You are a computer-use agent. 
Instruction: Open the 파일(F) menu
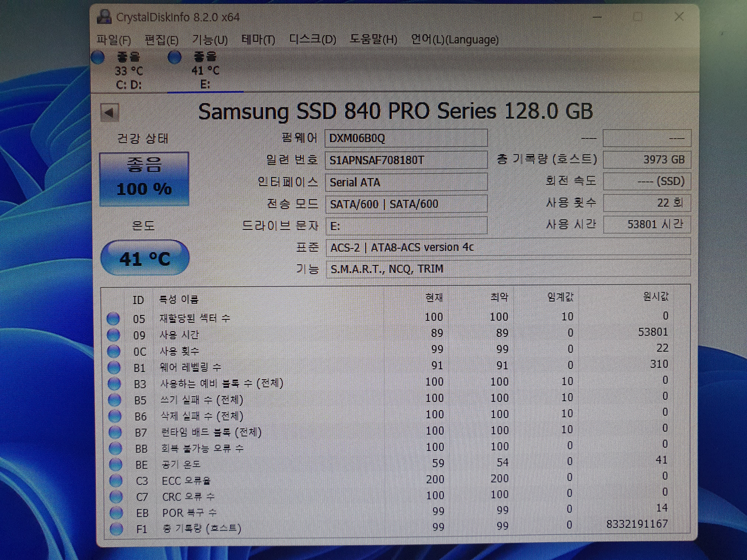click(x=114, y=40)
